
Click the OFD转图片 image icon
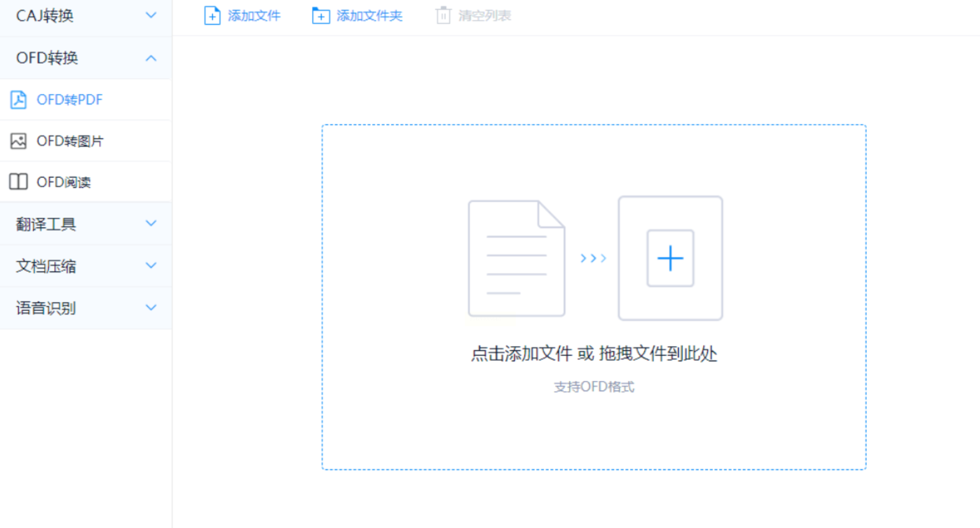pyautogui.click(x=19, y=141)
